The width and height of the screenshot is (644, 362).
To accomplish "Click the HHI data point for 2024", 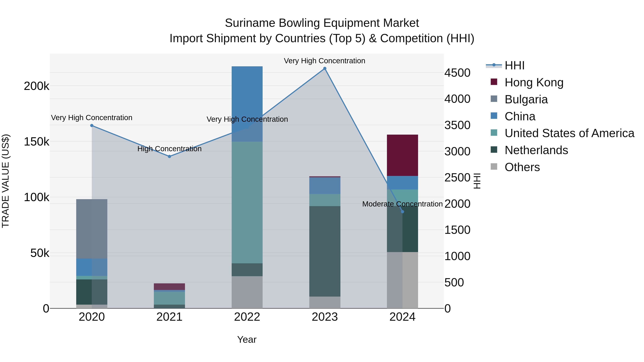I will click(402, 212).
